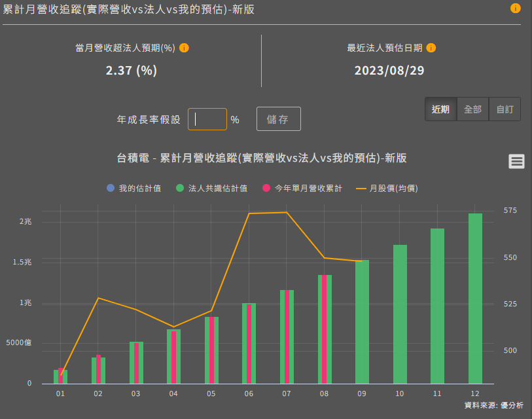Click the pink revenue bar for month 04
Image resolution: width=532 pixels, height=419 pixels.
173,357
